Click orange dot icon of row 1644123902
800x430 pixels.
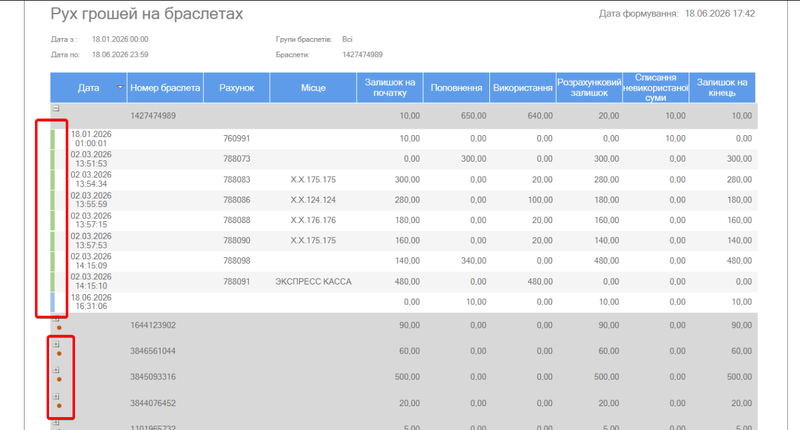pyautogui.click(x=59, y=327)
